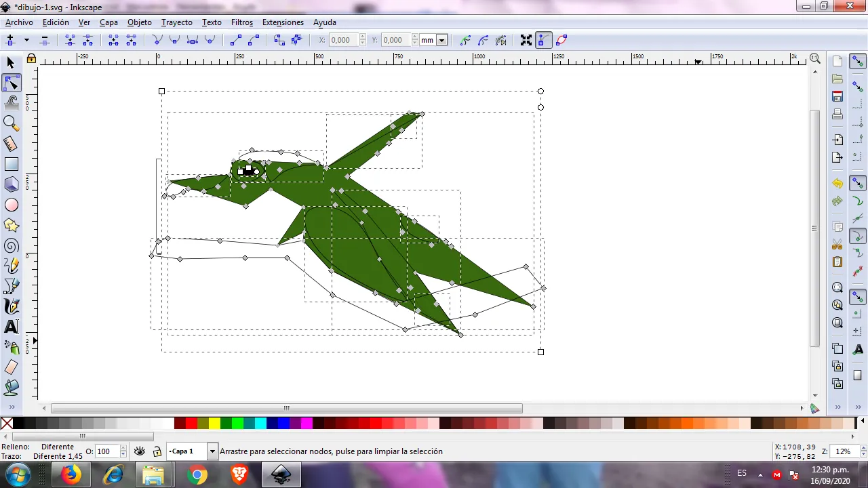Image resolution: width=868 pixels, height=488 pixels.
Task: Pick the yellow palette swatch
Action: pos(214,424)
